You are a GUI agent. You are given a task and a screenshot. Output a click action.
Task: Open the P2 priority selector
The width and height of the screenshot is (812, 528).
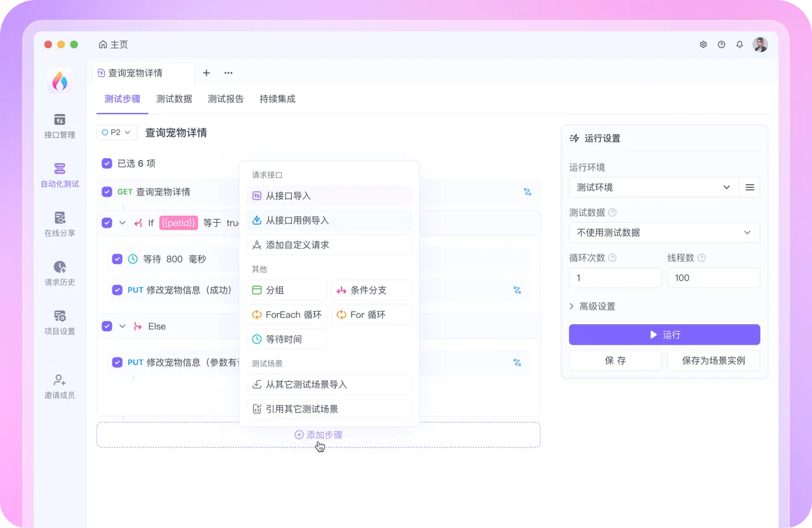116,132
